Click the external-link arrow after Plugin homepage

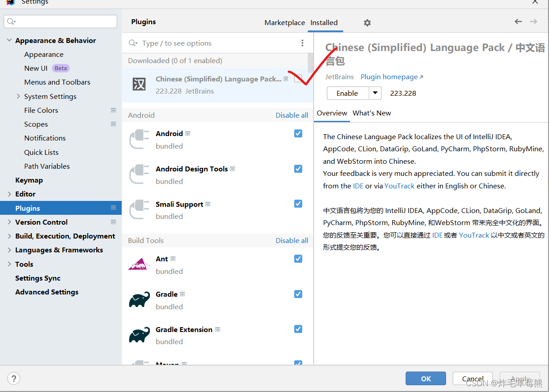pyautogui.click(x=421, y=77)
